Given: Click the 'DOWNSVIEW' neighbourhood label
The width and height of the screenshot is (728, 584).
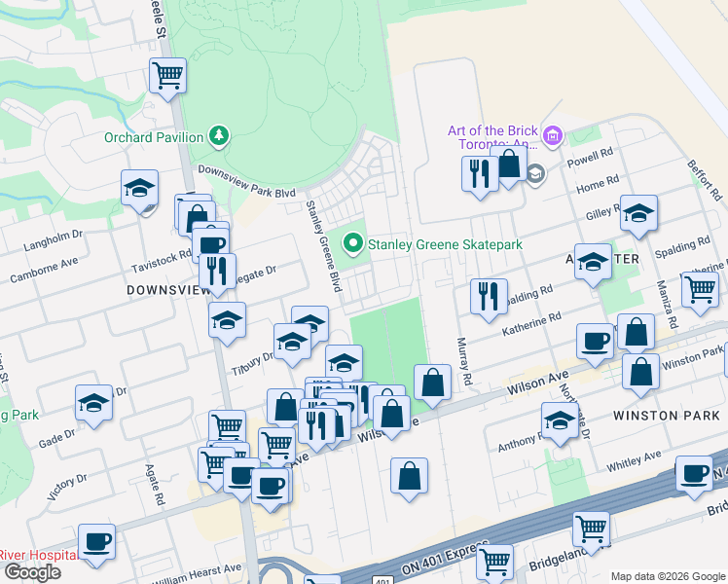Looking at the screenshot, I should [168, 290].
